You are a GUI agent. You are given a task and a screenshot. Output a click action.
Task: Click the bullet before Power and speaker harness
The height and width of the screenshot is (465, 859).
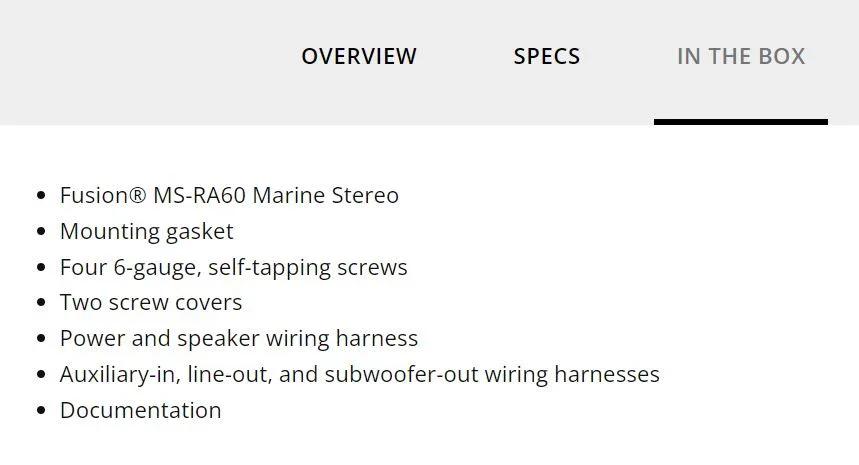pos(40,339)
